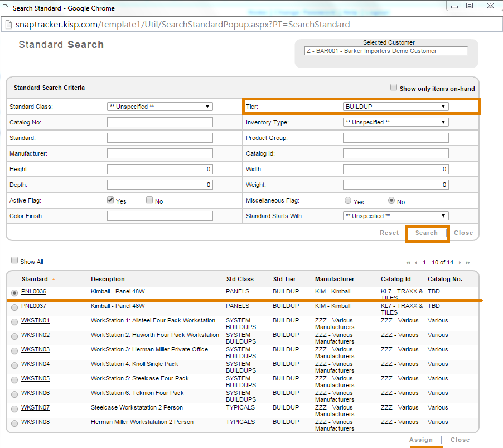Click the Assign button
Viewport: 503px width, 448px height.
point(421,440)
